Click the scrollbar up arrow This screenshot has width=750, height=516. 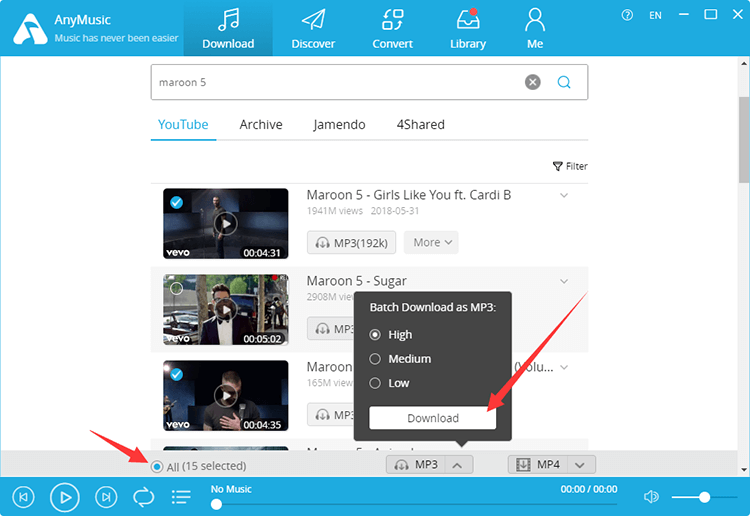(744, 63)
